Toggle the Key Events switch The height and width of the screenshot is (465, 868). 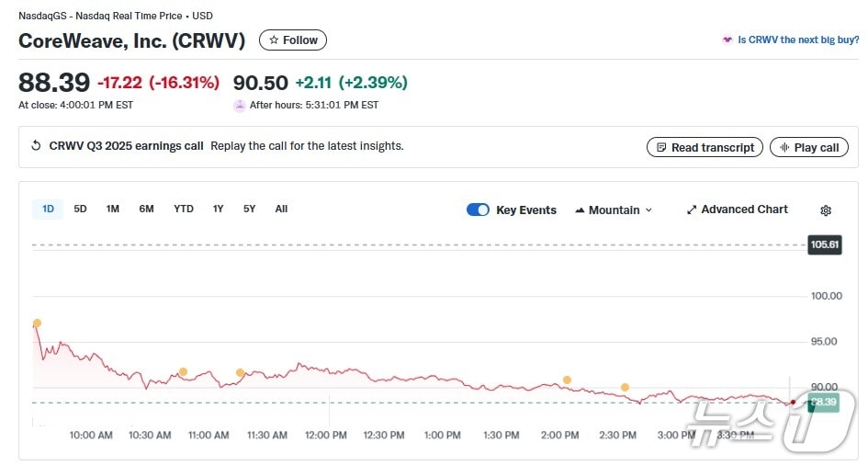(478, 210)
